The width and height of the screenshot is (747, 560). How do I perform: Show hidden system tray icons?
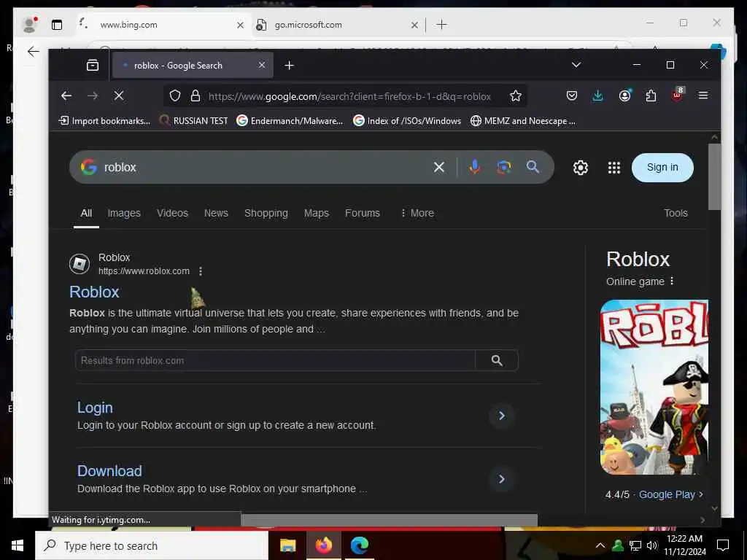(600, 545)
